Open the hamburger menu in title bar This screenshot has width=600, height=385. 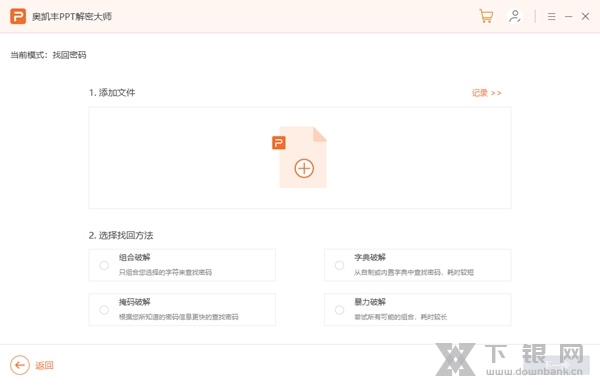551,16
